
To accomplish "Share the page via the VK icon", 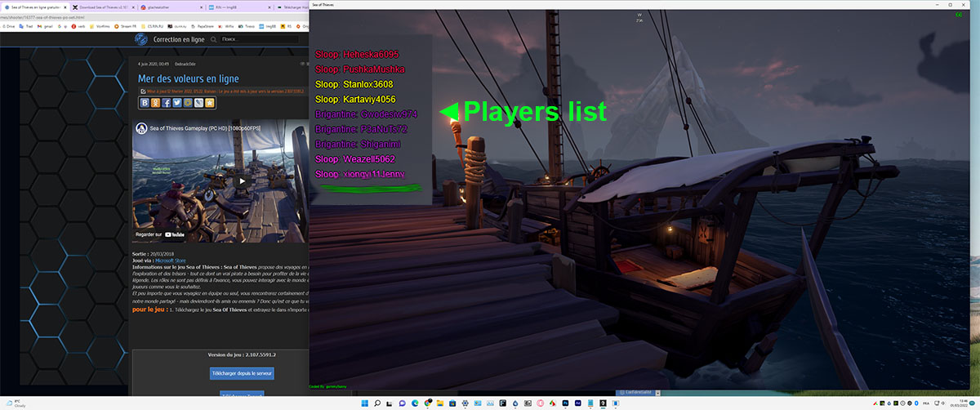I will (x=145, y=103).
